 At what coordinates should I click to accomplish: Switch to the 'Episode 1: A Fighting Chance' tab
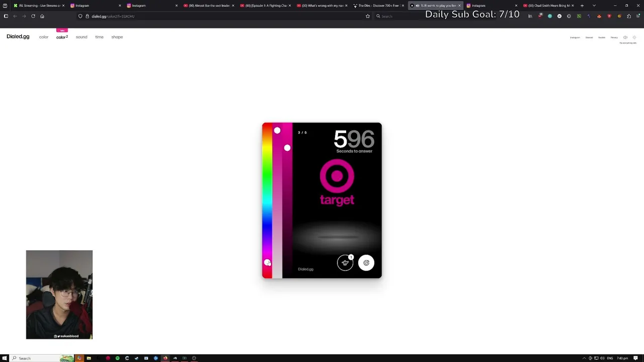click(266, 6)
